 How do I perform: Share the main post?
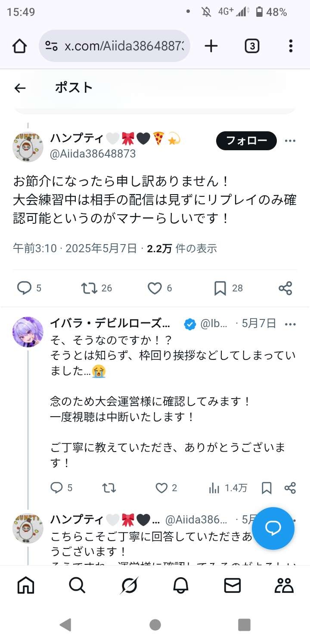coord(285,288)
